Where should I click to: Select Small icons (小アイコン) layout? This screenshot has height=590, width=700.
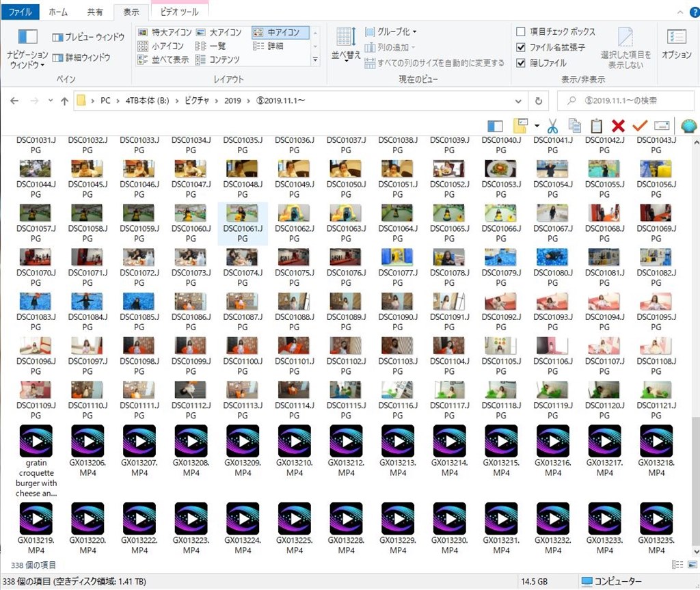161,46
